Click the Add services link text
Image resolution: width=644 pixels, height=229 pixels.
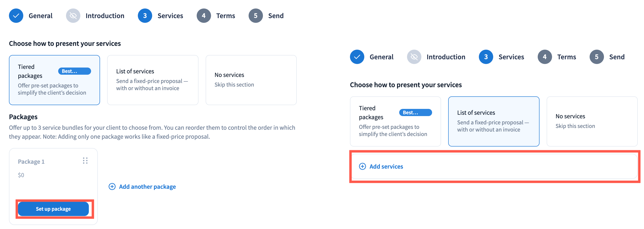tap(386, 166)
